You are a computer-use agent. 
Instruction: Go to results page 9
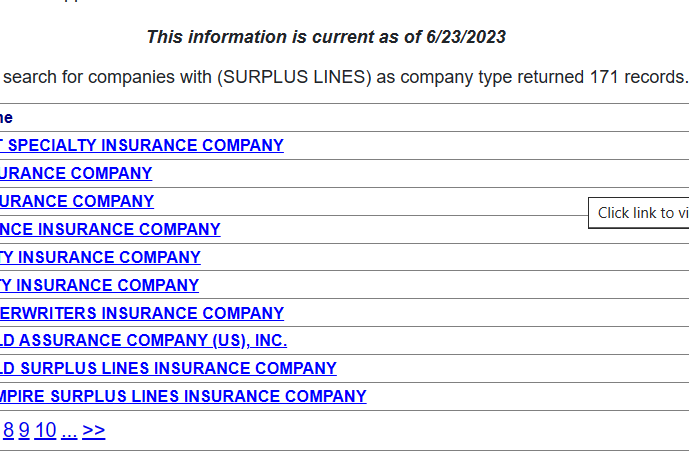tap(24, 431)
